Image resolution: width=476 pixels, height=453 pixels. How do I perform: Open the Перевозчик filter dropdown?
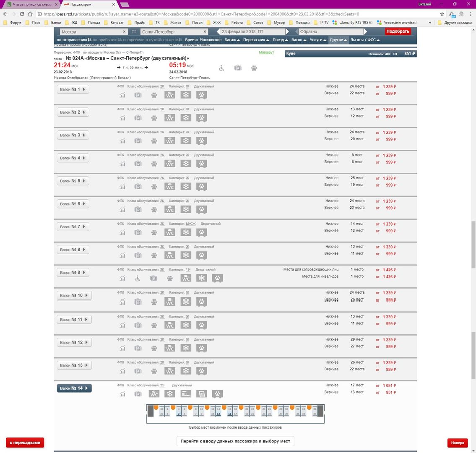256,40
